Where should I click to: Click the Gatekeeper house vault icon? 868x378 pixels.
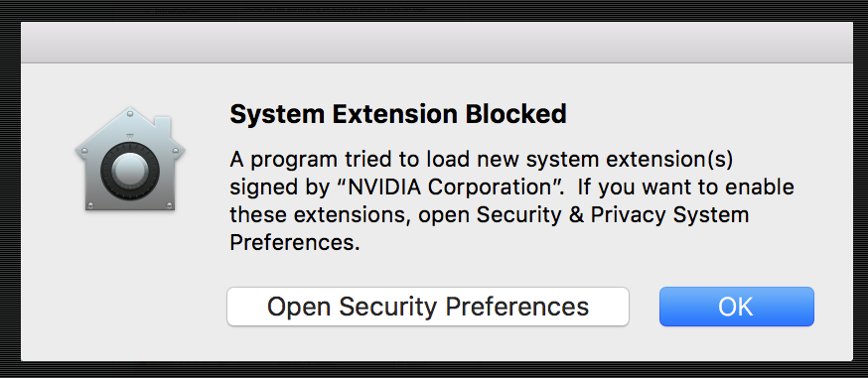tap(130, 159)
